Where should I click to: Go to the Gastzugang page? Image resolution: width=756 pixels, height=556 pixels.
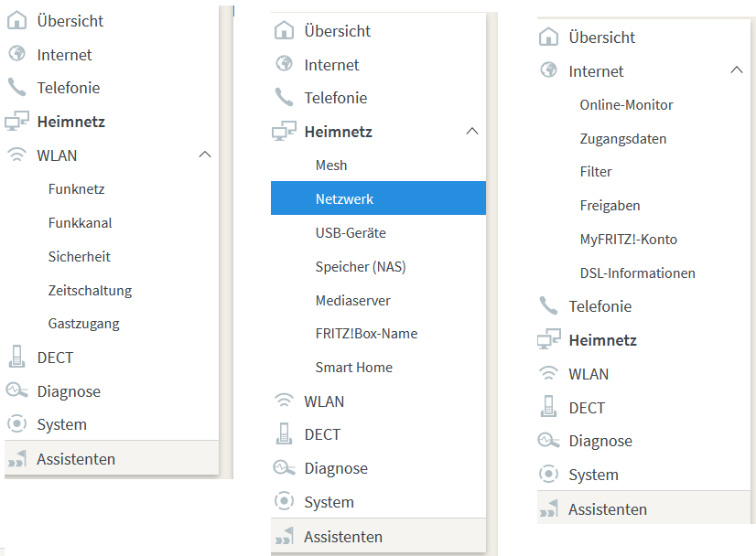pyautogui.click(x=83, y=324)
